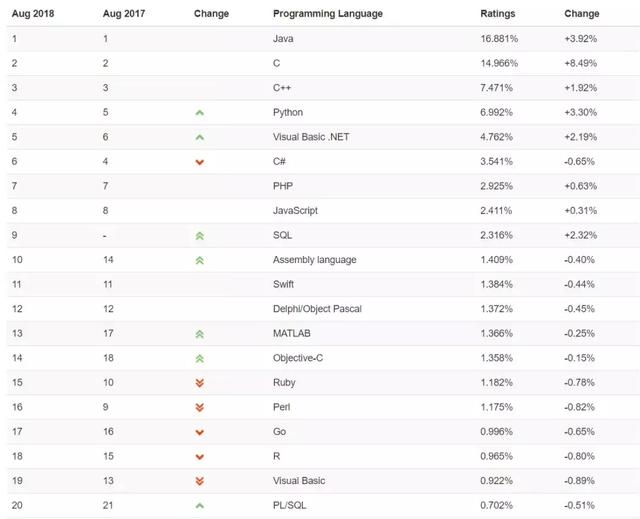
Task: Click the red down arrow beside C#
Action: click(x=200, y=162)
